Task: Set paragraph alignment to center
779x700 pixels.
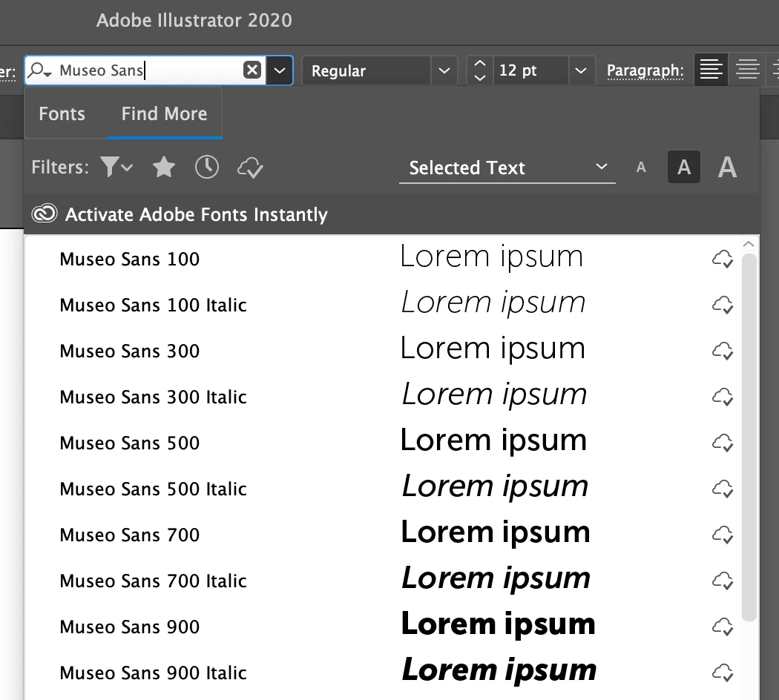Action: pos(748,70)
